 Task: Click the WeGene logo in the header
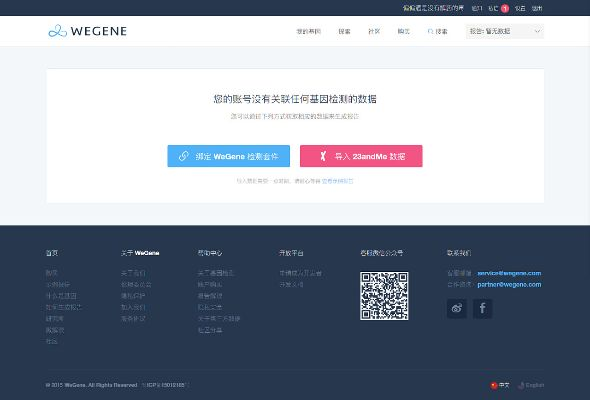click(x=87, y=31)
